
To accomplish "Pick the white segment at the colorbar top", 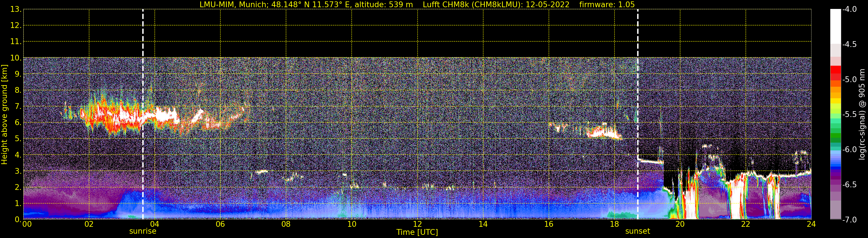I will pyautogui.click(x=836, y=26).
